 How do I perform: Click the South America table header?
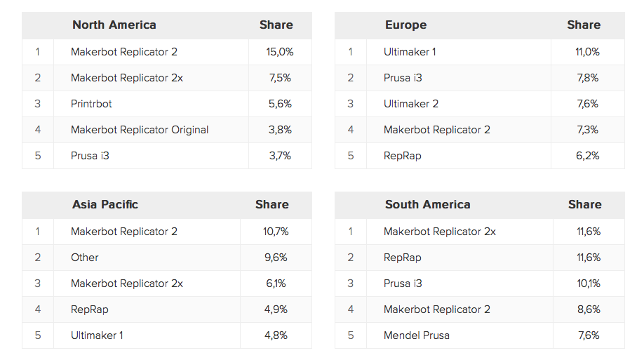pos(427,205)
